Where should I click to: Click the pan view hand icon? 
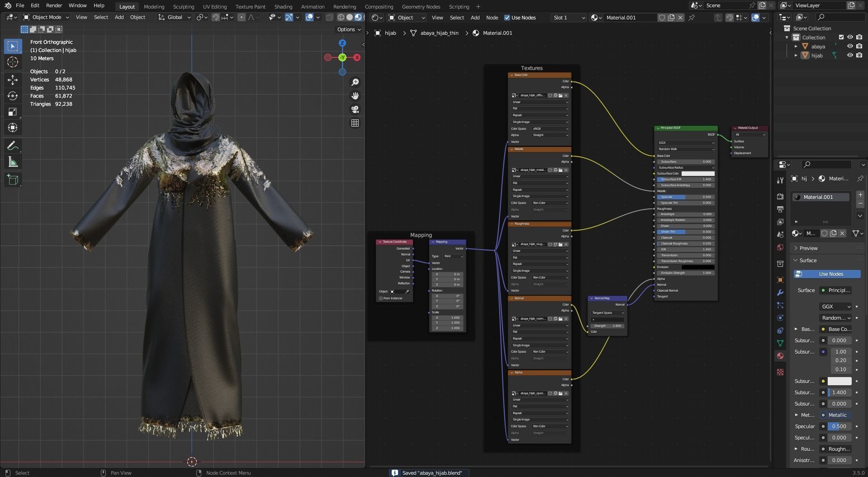point(355,96)
